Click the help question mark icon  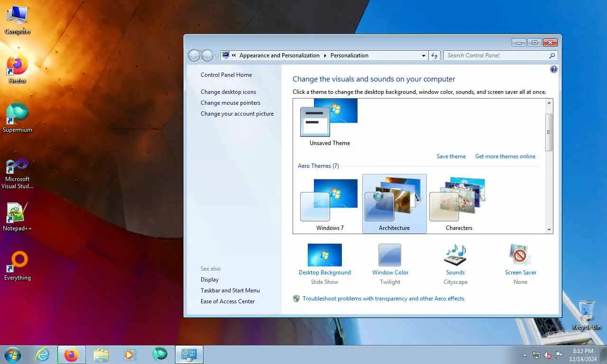[554, 69]
